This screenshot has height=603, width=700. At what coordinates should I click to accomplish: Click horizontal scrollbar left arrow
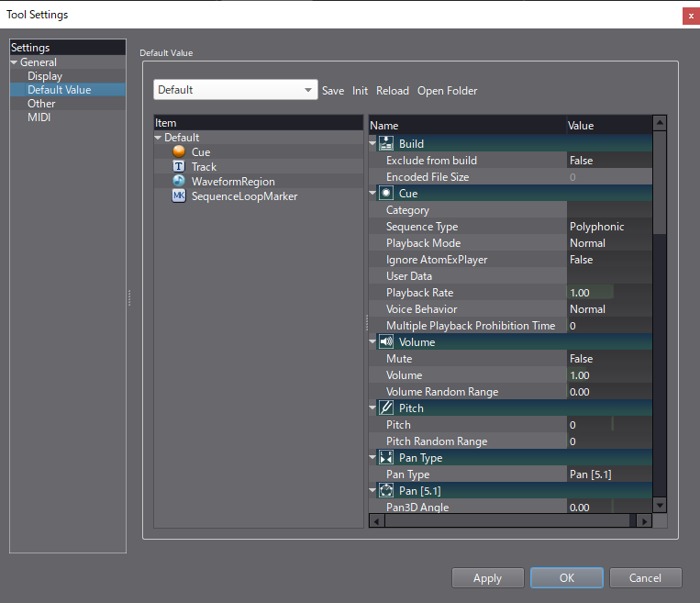[x=377, y=521]
